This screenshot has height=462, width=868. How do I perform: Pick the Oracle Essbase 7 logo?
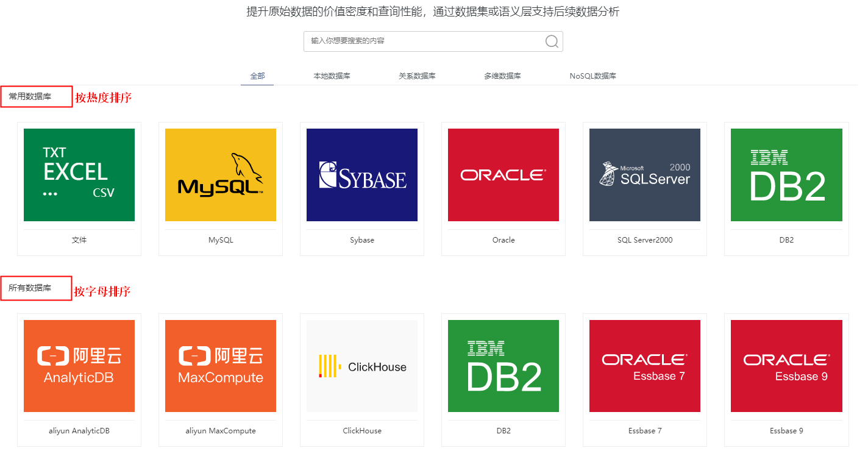point(645,366)
